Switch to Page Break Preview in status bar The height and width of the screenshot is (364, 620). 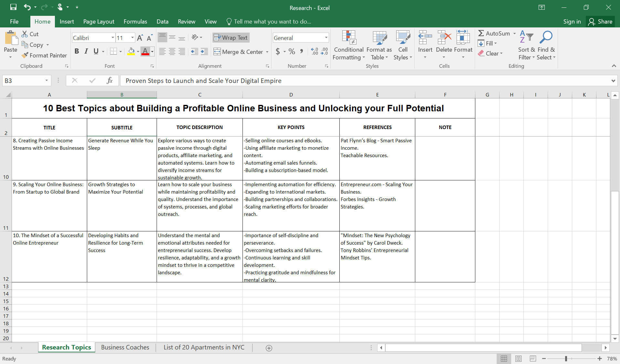point(533,359)
